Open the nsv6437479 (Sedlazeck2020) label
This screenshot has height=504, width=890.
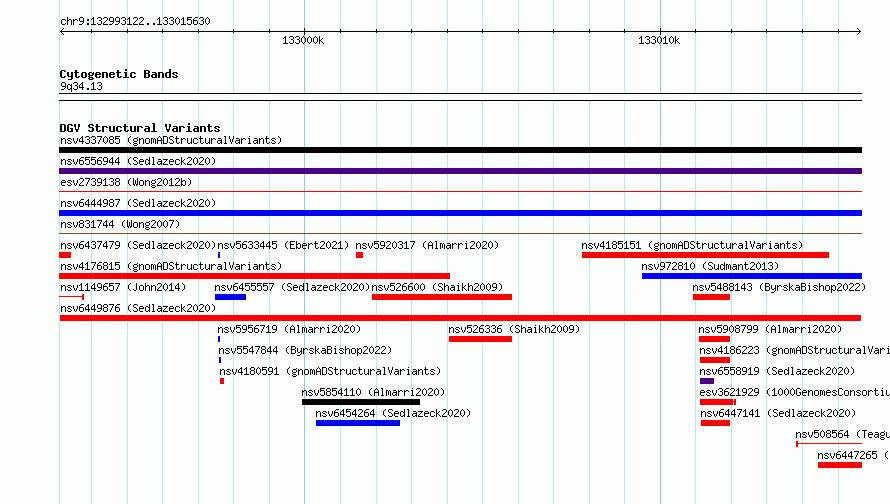[138, 245]
